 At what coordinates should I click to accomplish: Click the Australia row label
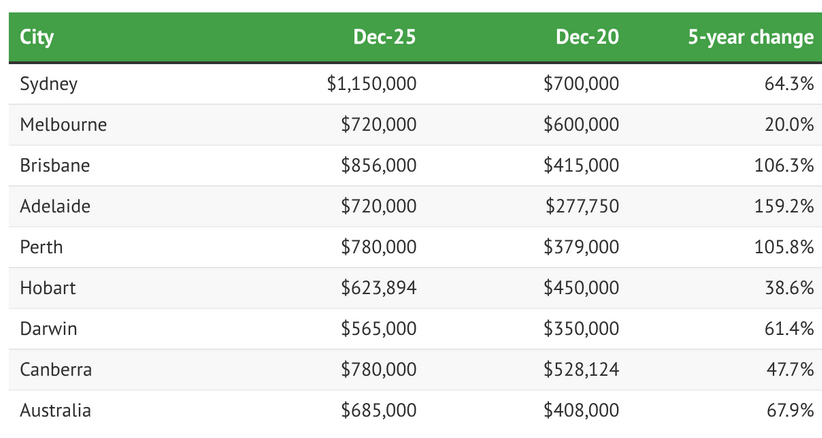pos(55,410)
